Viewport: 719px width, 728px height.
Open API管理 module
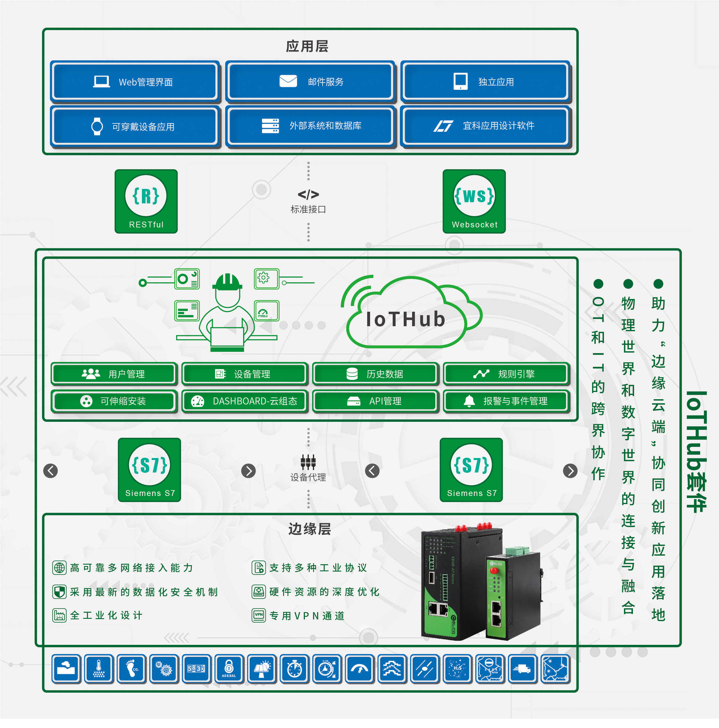tap(375, 401)
